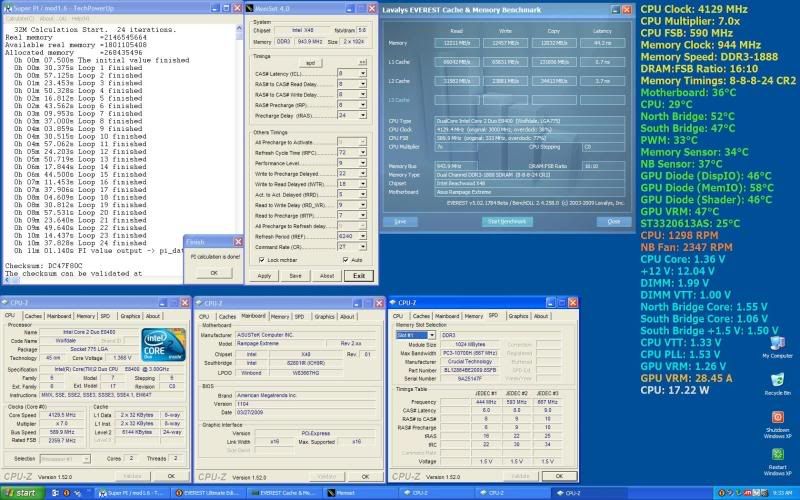Image resolution: width=800 pixels, height=500 pixels.
Task: Close the Finish dialog with its X
Action: (238, 241)
